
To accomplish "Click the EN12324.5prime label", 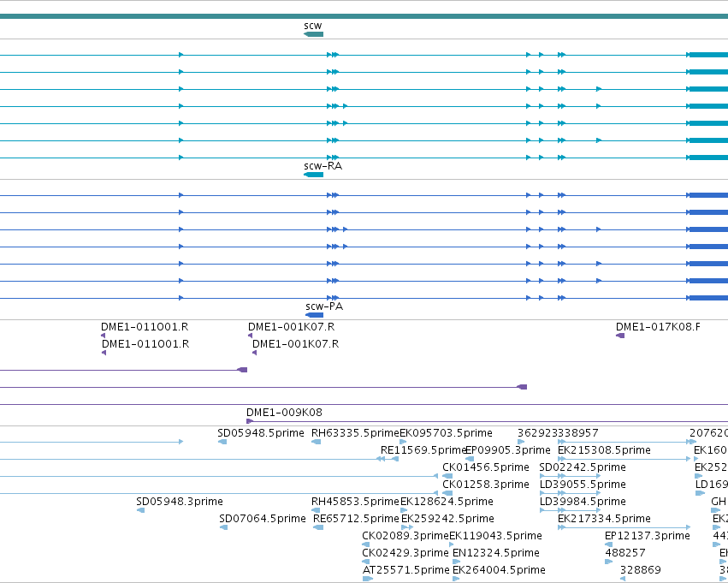I will (x=496, y=553).
